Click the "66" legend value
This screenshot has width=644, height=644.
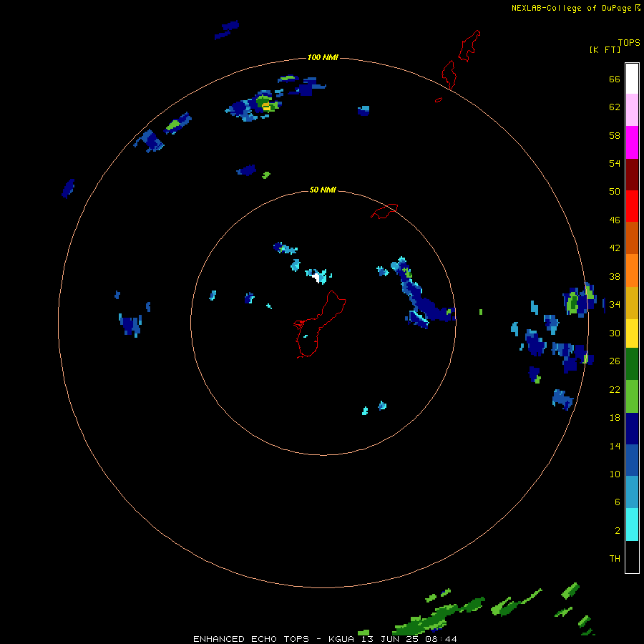point(615,79)
